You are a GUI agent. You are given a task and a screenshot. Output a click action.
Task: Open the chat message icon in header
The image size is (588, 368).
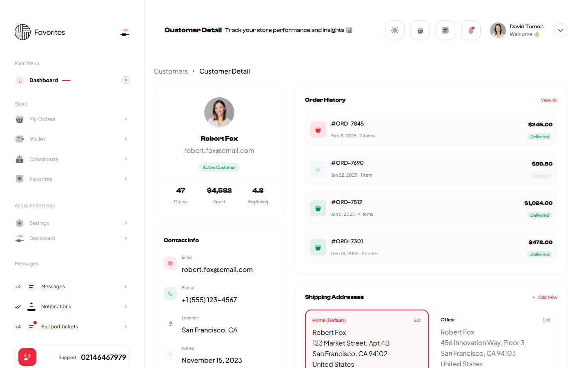pyautogui.click(x=445, y=30)
